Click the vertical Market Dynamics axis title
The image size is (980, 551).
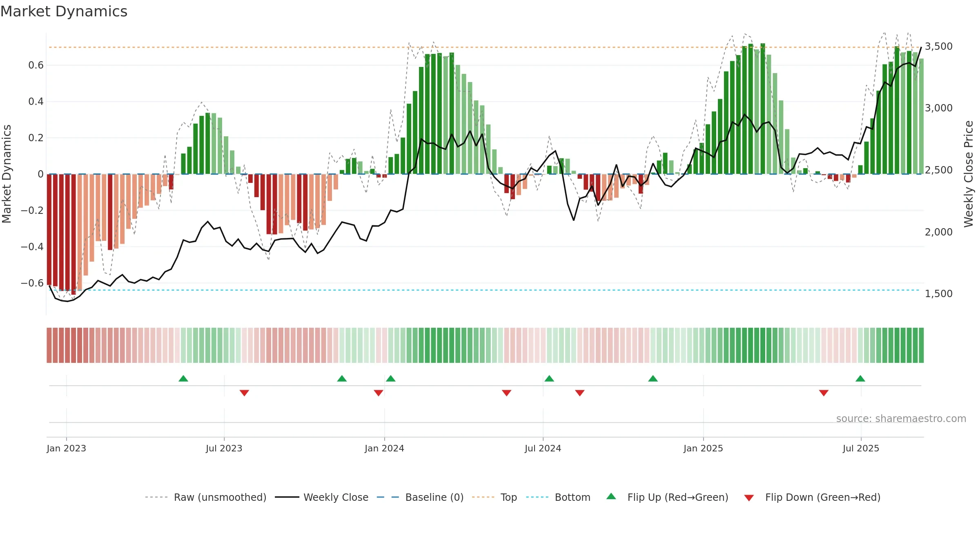pyautogui.click(x=7, y=174)
